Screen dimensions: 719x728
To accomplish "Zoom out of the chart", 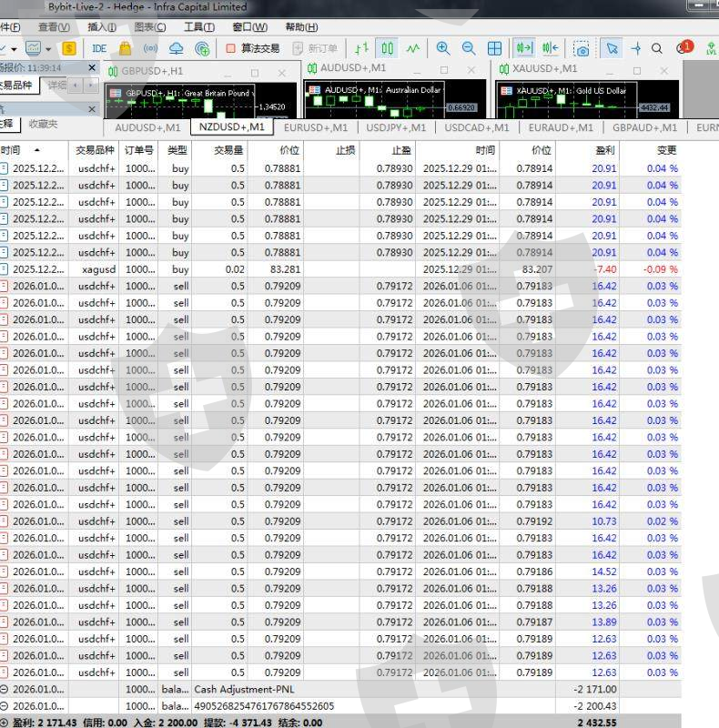I will pyautogui.click(x=469, y=48).
